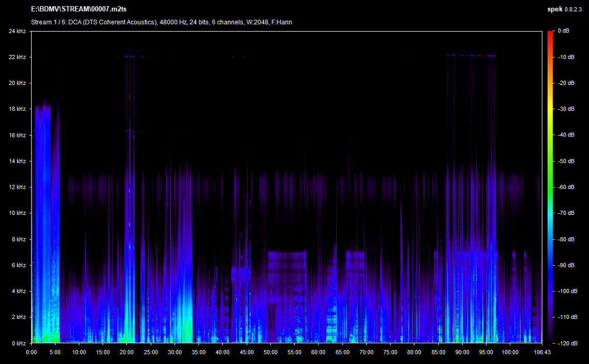Click the -60 dB scale label
589x364 pixels.
tap(566, 187)
